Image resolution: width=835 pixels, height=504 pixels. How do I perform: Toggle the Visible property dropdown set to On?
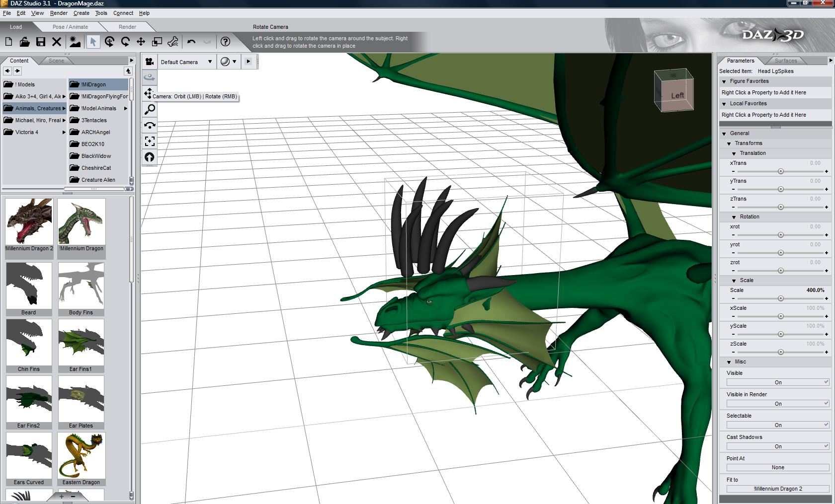[777, 382]
